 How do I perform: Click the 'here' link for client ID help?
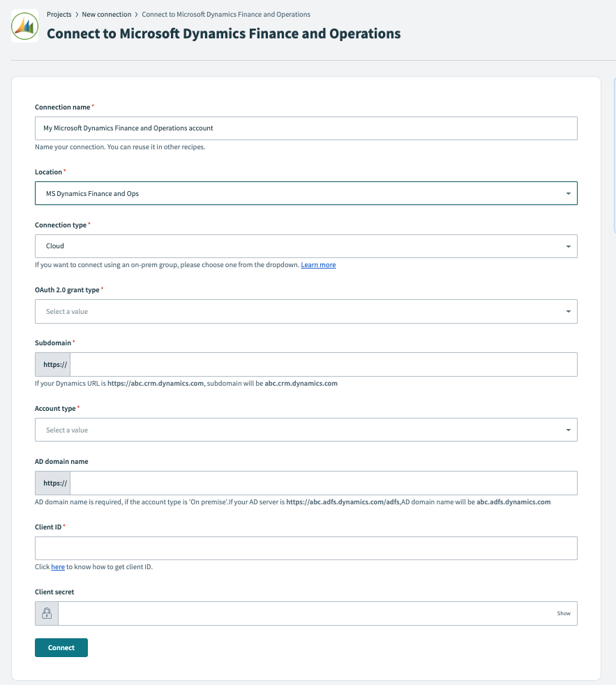coord(58,567)
